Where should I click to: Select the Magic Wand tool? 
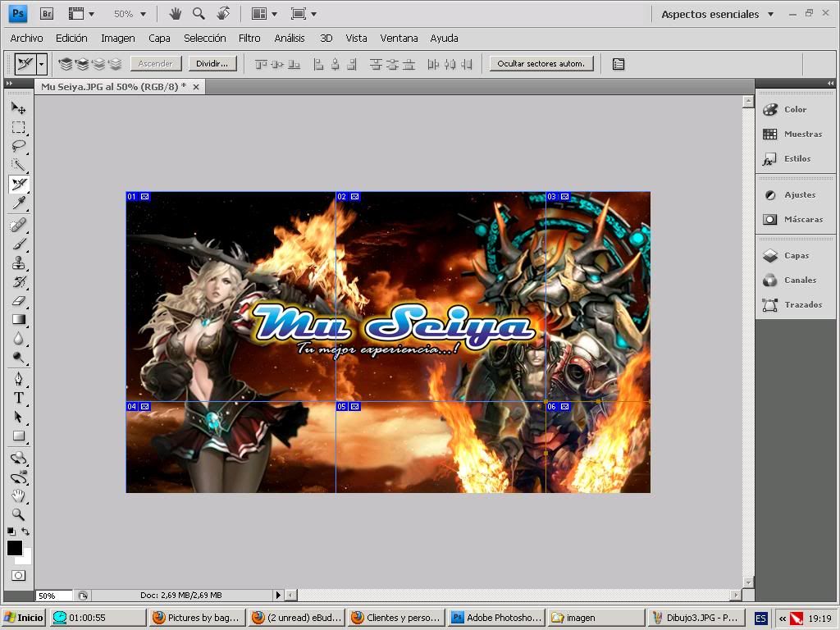tap(18, 165)
